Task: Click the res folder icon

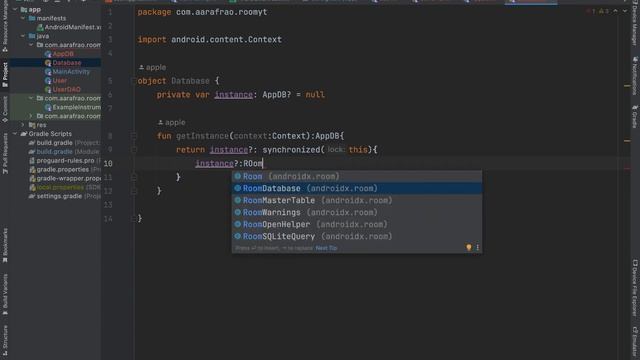Action: [32, 125]
